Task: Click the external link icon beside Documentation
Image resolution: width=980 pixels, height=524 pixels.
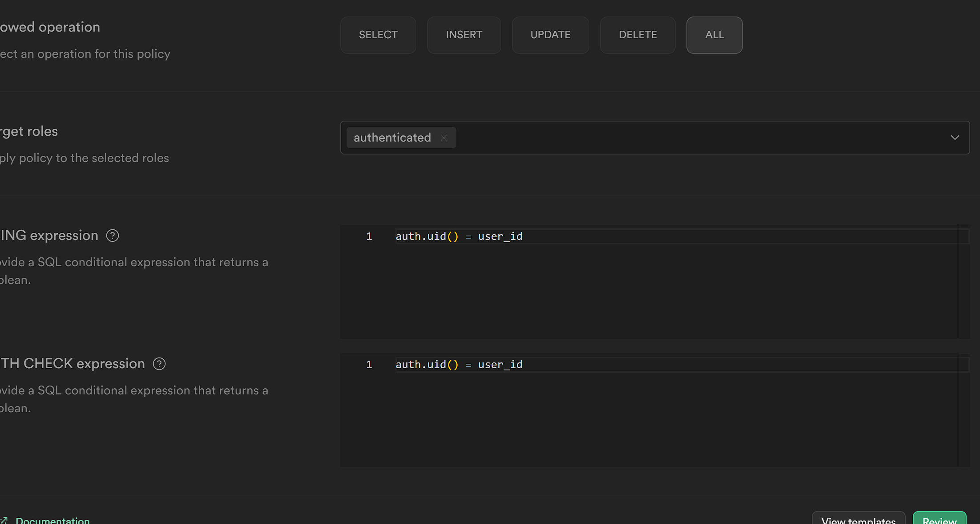Action: coord(4,520)
